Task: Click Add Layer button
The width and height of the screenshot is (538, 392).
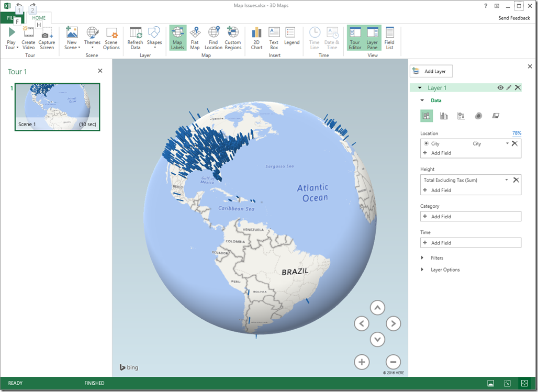Action: 431,71
